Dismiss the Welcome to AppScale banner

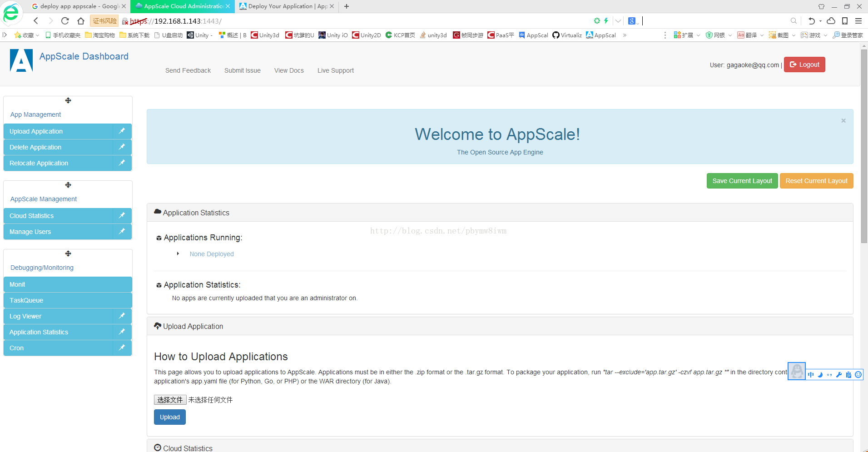coord(843,121)
